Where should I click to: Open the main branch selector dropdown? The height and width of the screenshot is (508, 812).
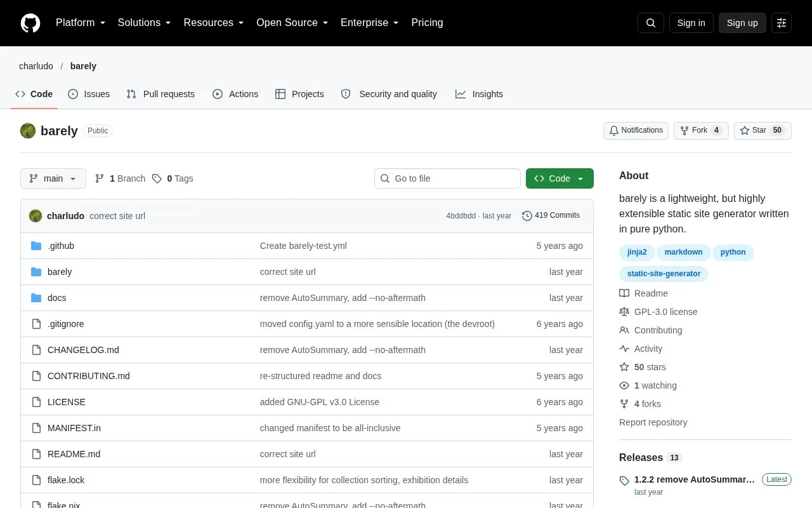coord(53,178)
